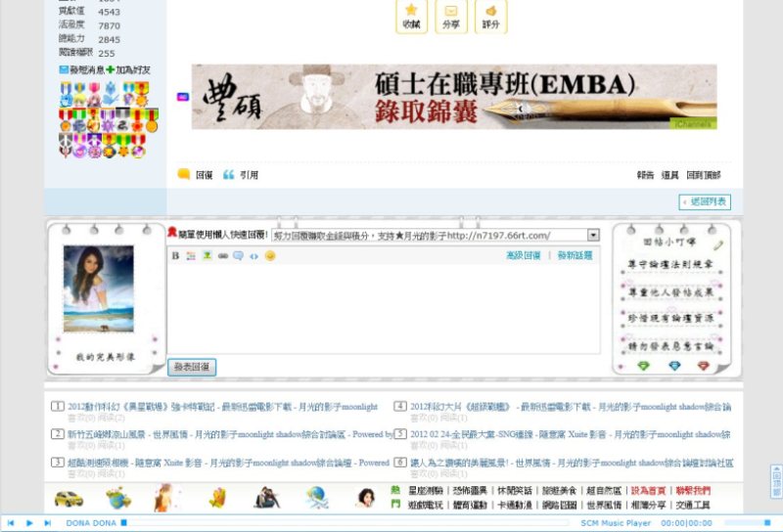Click 回復 reply link under post

coord(197,175)
